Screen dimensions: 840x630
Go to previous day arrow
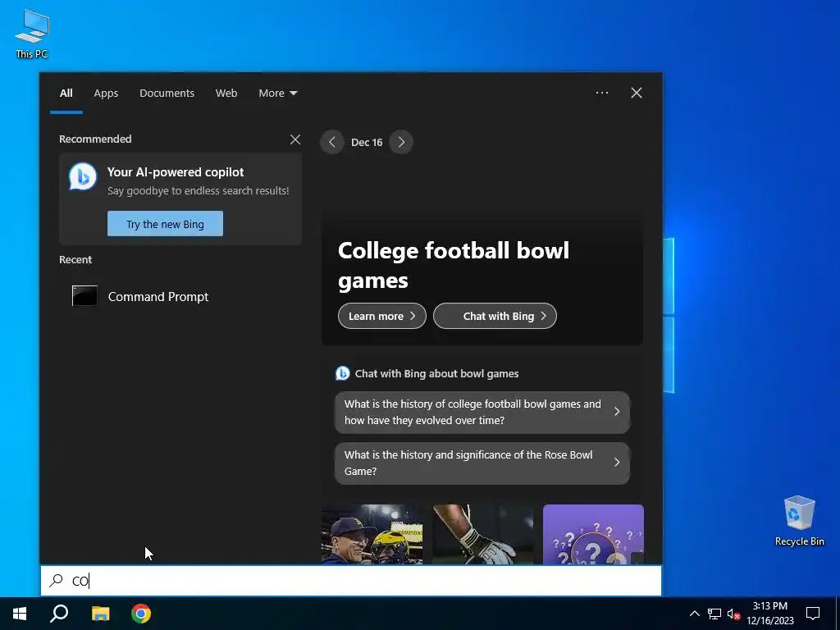point(332,142)
